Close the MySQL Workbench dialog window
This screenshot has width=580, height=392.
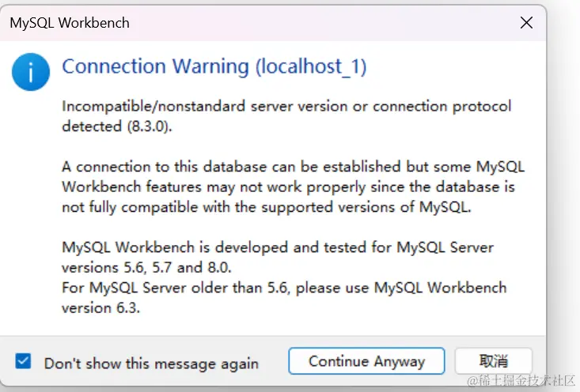tap(525, 23)
